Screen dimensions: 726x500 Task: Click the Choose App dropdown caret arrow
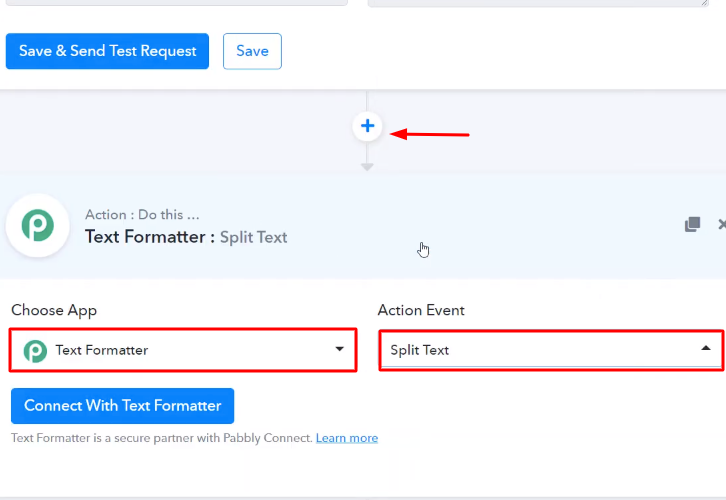[x=339, y=349]
